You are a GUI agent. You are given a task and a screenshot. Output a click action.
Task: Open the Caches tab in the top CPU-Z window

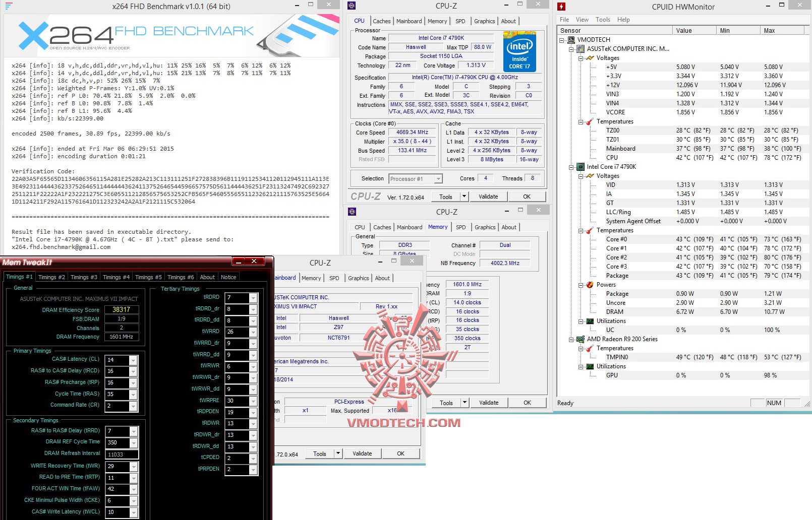(x=382, y=21)
